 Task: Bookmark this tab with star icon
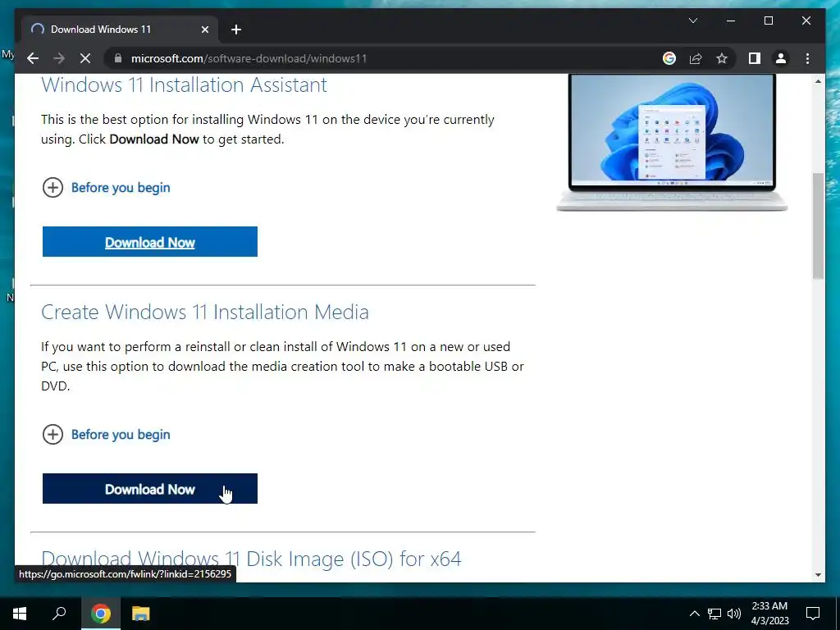pyautogui.click(x=722, y=58)
